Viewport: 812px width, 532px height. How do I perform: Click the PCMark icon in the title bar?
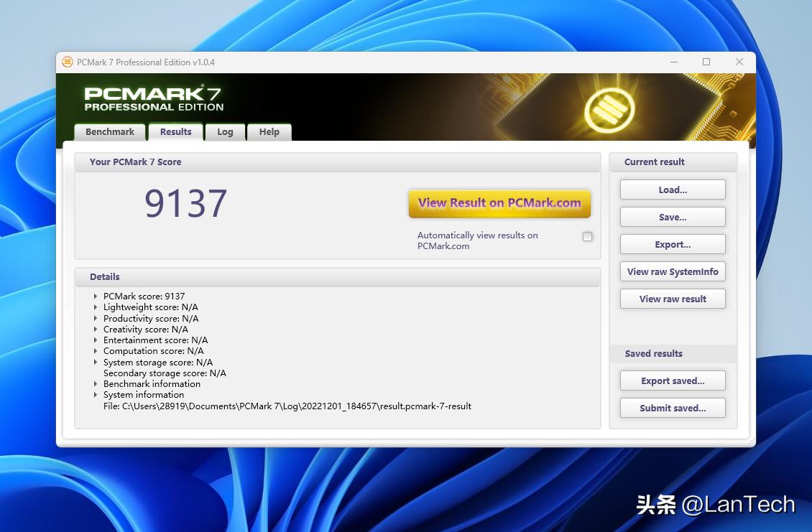point(68,62)
